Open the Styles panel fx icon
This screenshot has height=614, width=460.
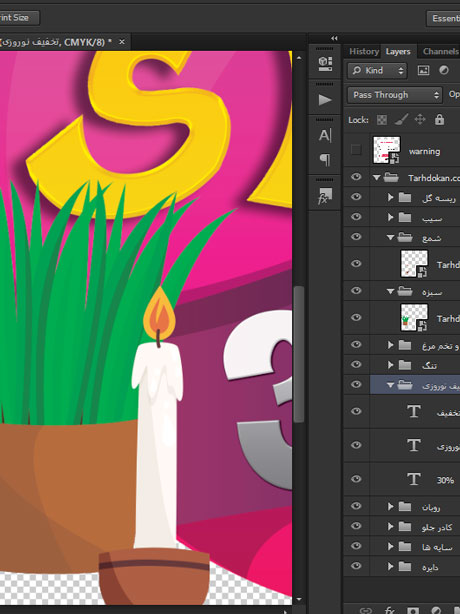(325, 196)
